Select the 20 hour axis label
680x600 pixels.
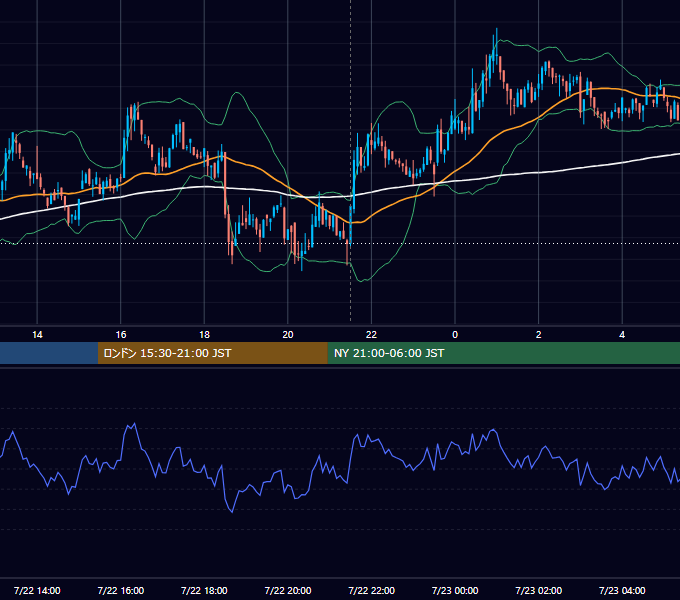[288, 335]
